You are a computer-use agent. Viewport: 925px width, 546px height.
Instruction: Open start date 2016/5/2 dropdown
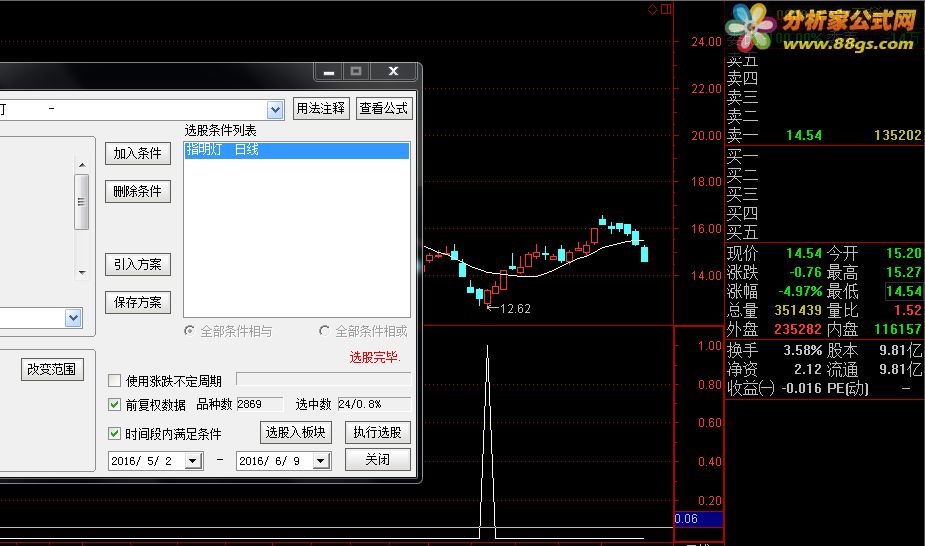(193, 461)
